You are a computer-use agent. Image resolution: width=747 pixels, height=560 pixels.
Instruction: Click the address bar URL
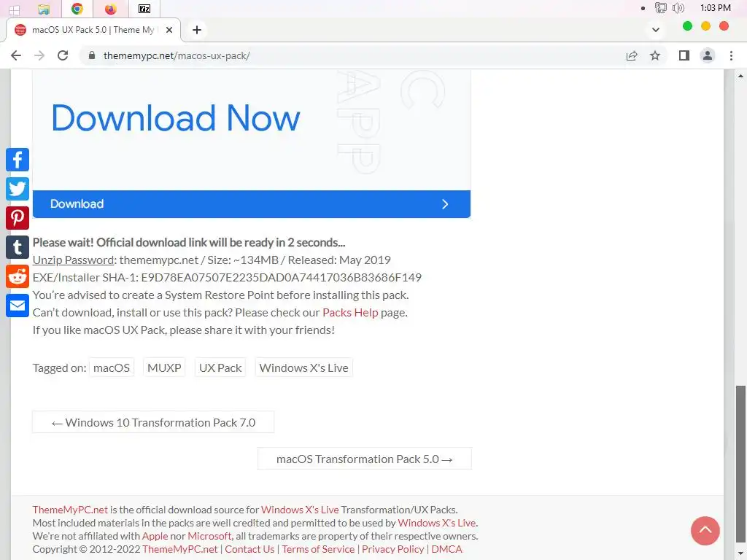[x=177, y=55]
